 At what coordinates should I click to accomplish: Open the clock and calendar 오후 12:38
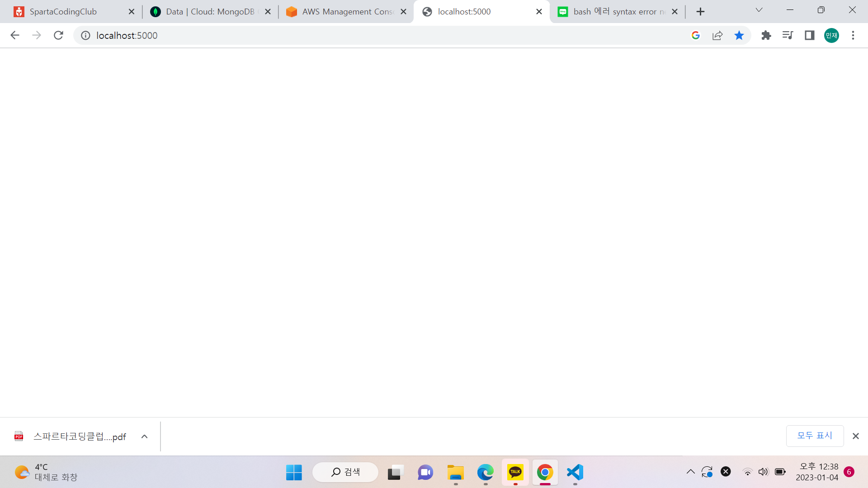pos(817,472)
